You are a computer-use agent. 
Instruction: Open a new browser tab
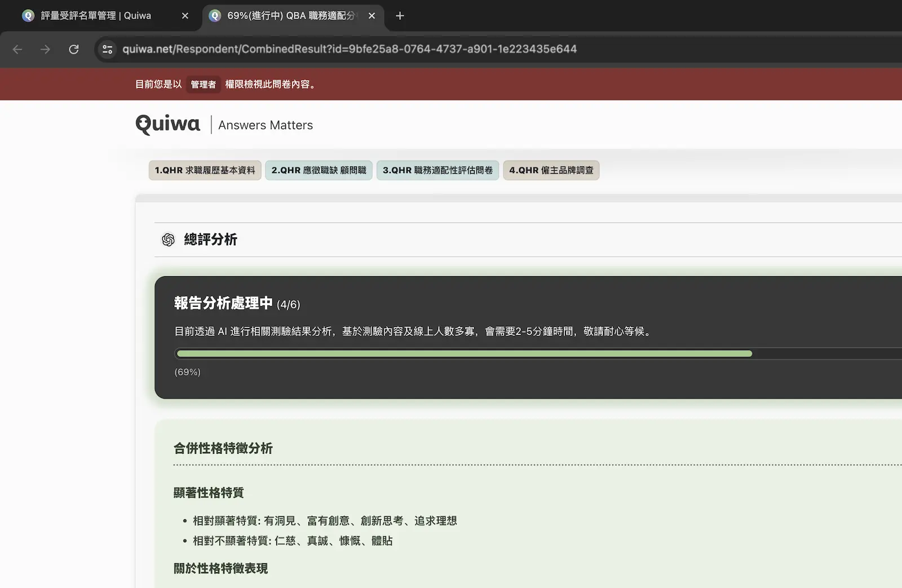(400, 16)
